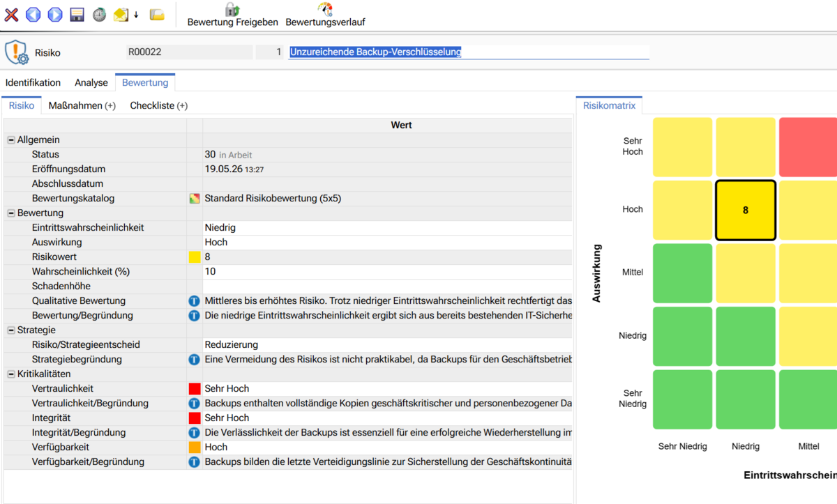Collapse the Bewertung section group

[x=11, y=213]
